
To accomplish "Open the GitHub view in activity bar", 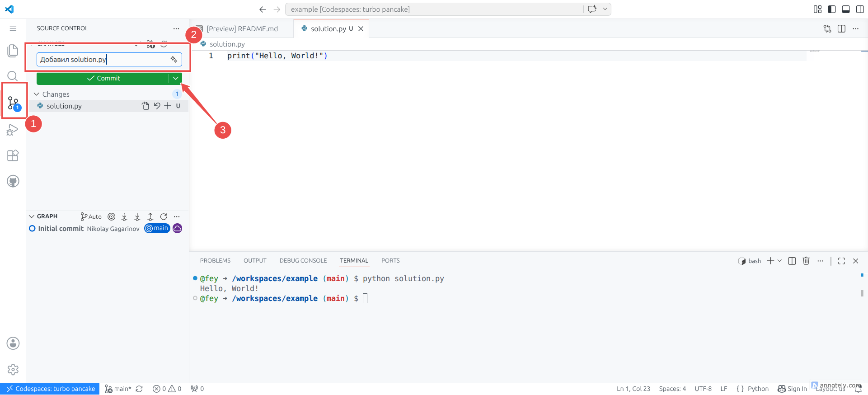I will pyautogui.click(x=13, y=181).
